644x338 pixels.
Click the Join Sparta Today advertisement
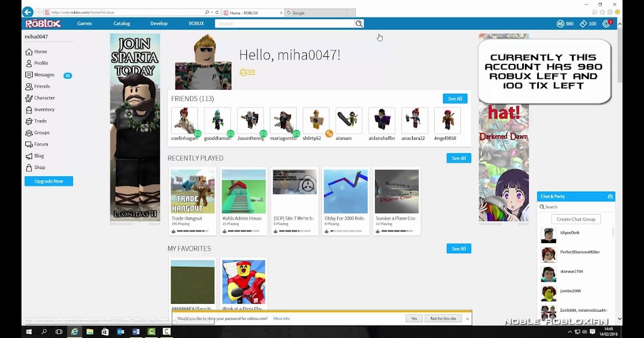click(x=135, y=127)
